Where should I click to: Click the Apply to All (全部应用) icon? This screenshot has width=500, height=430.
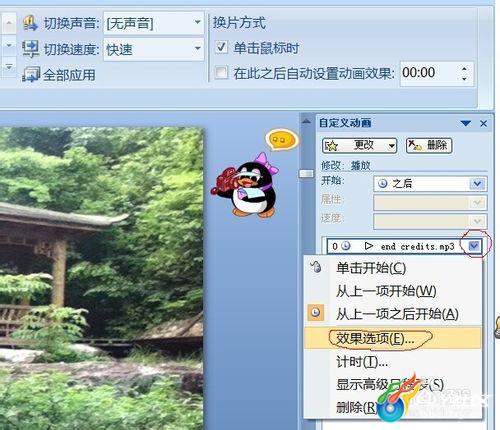click(x=31, y=74)
